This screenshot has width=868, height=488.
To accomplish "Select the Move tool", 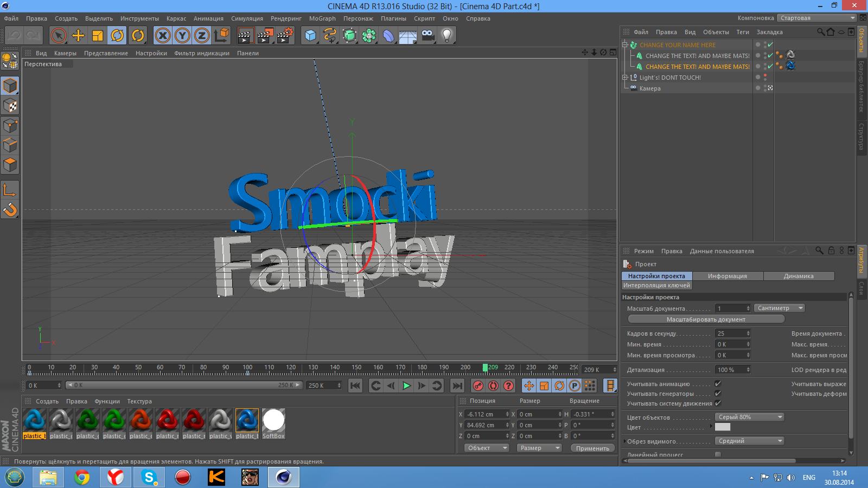I will (78, 36).
